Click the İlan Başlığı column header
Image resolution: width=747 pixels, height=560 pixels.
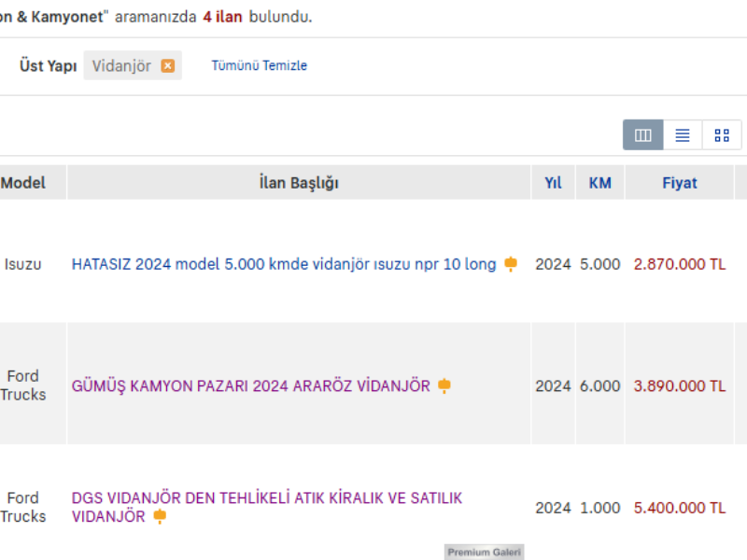(299, 183)
